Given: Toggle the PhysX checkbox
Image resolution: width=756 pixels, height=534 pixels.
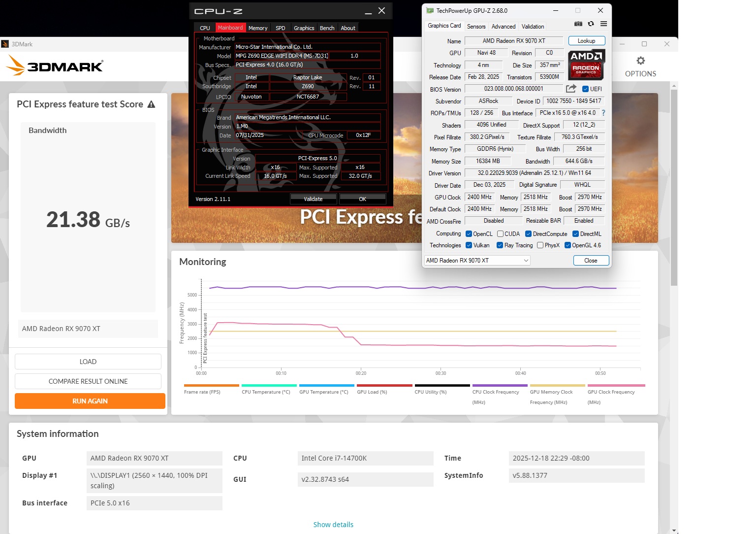Looking at the screenshot, I should 540,245.
